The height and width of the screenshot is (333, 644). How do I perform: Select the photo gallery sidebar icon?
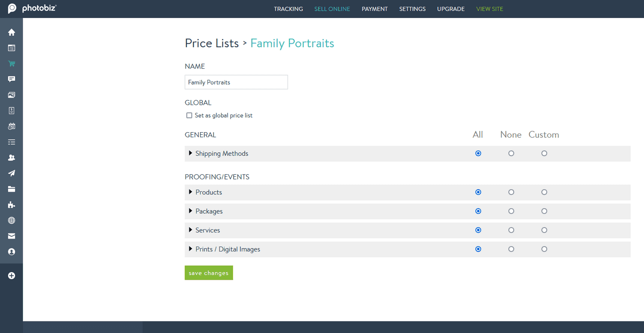point(12,95)
